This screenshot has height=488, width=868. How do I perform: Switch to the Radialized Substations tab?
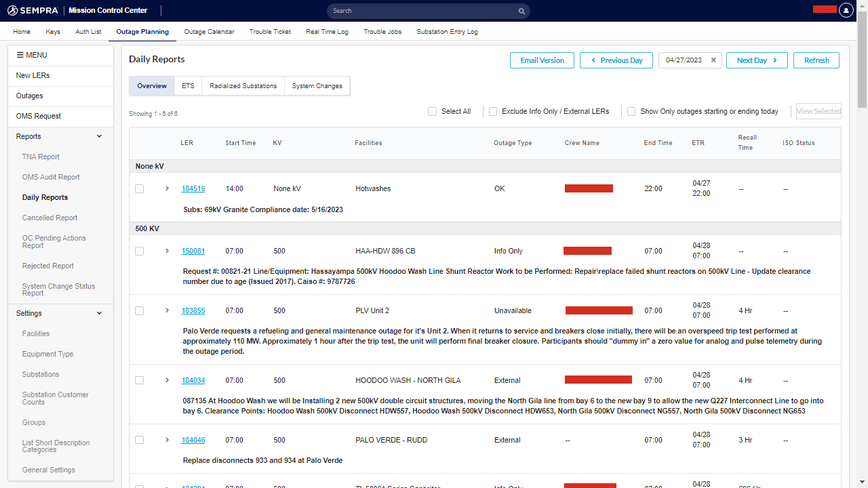243,86
